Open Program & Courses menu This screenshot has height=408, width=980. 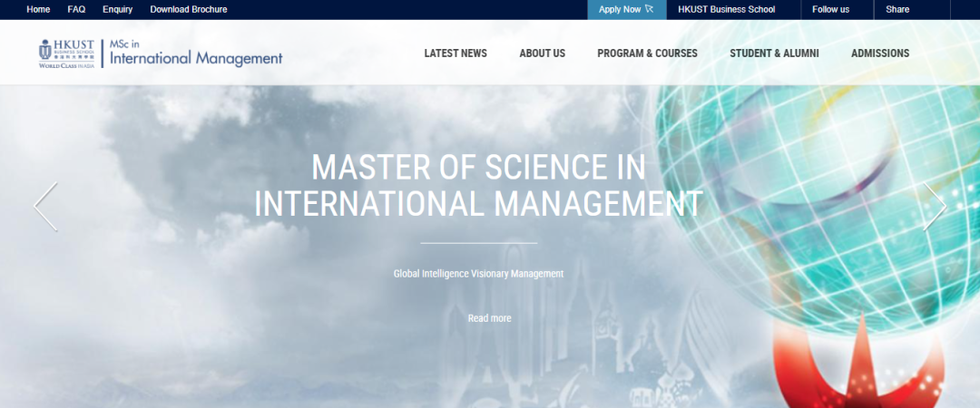click(x=648, y=53)
